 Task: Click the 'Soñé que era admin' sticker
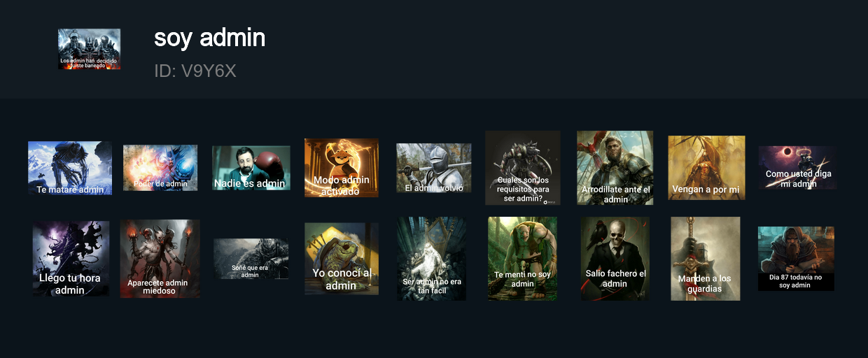click(x=251, y=259)
